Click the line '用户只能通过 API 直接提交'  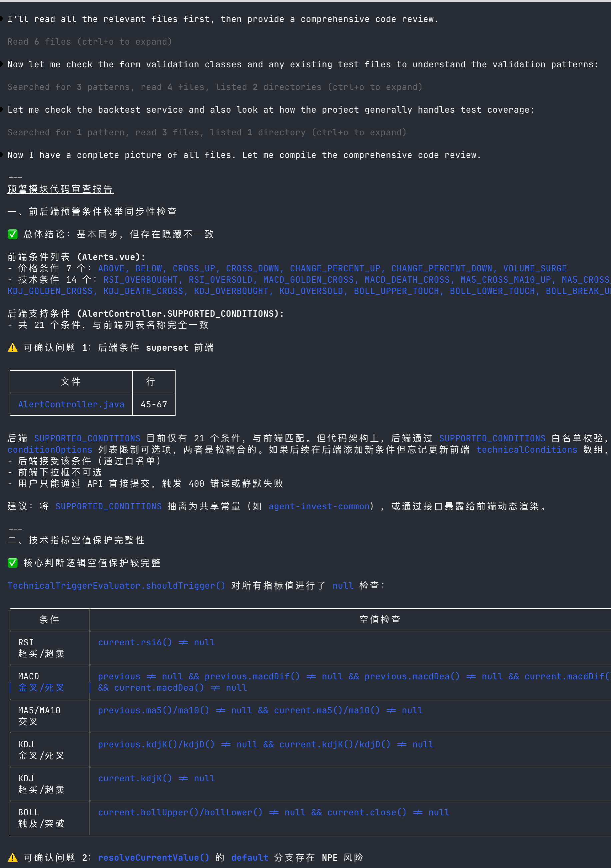146,484
